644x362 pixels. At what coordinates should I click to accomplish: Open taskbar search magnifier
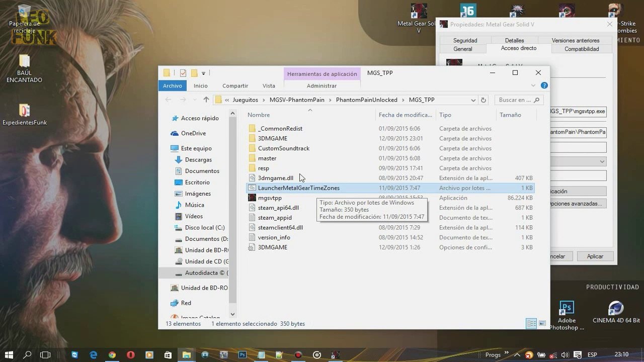coord(28,354)
